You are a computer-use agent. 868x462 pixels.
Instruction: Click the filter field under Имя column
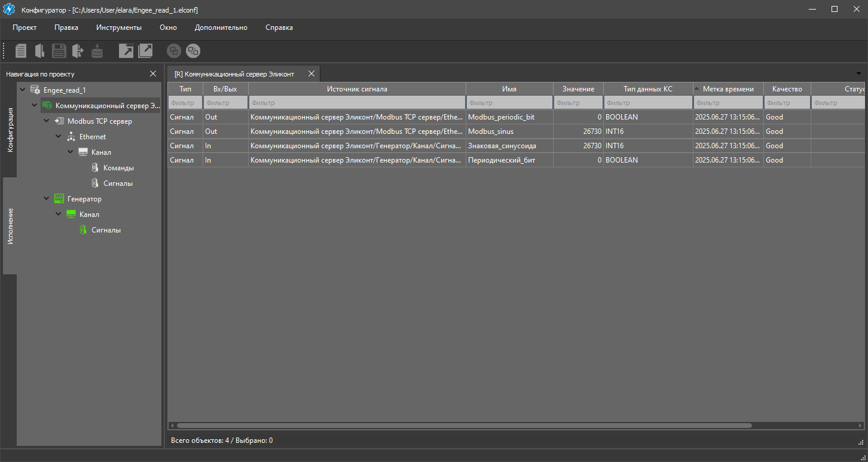(x=509, y=103)
